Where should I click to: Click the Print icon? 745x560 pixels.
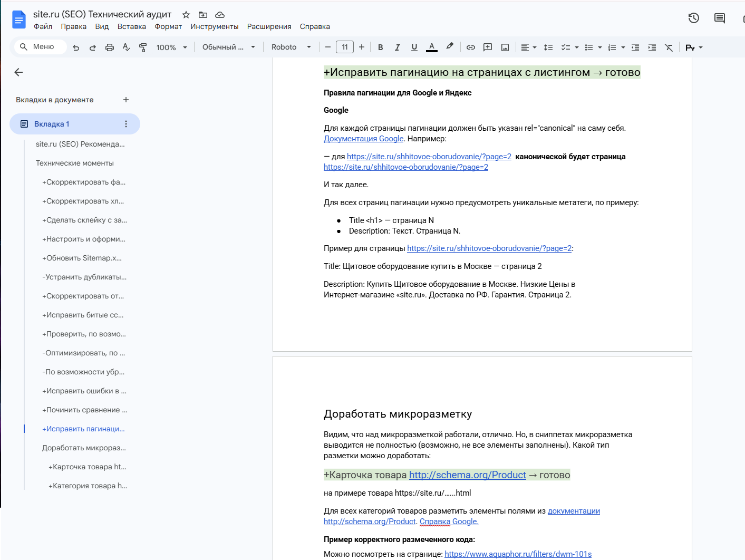point(110,47)
